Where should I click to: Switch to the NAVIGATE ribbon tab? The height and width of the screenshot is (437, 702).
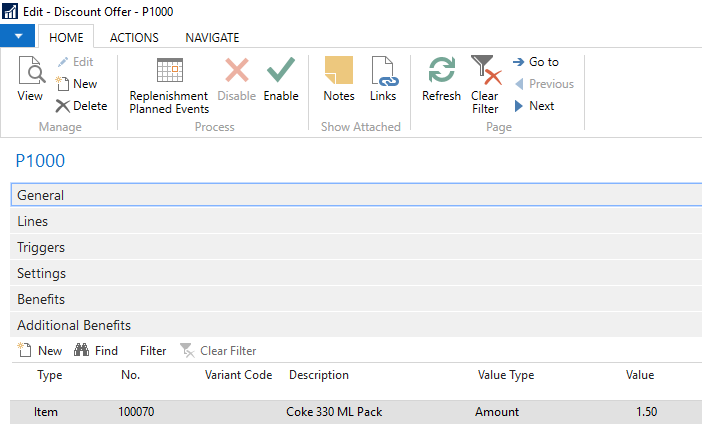click(x=212, y=38)
